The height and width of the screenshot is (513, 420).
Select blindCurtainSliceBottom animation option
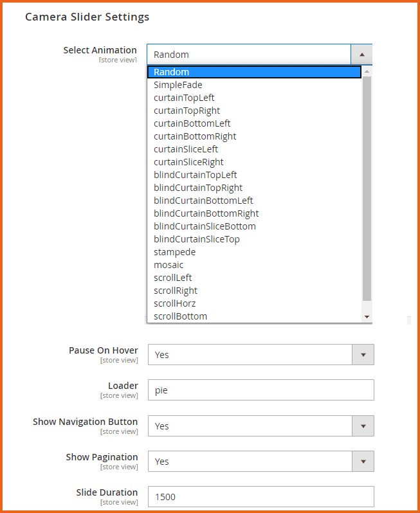click(x=205, y=226)
